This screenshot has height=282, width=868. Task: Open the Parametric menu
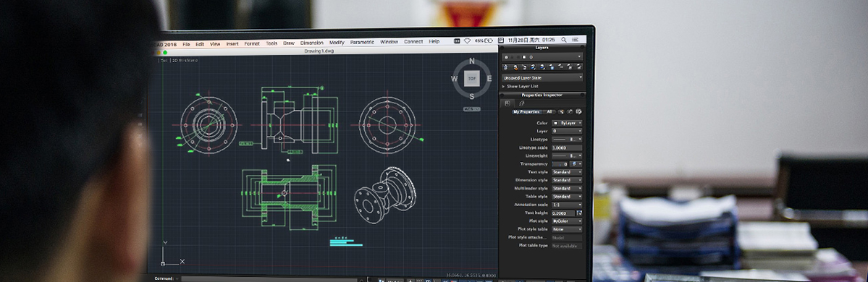click(x=362, y=42)
